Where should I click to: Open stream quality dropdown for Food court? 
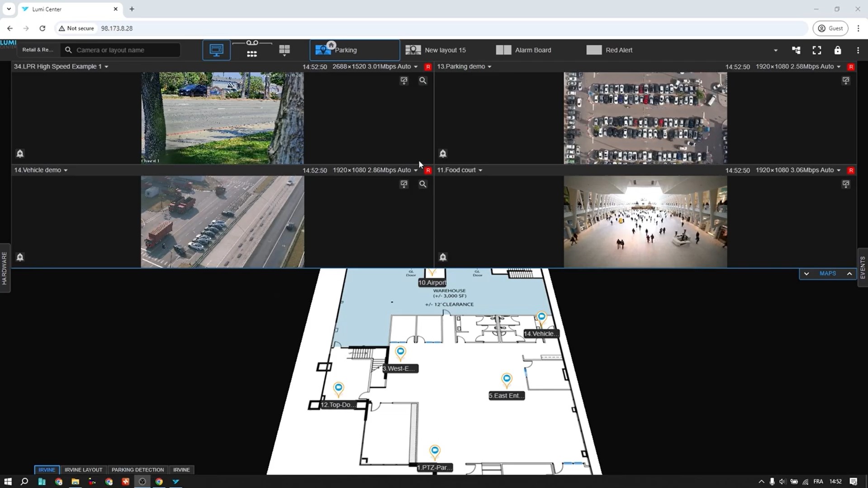(x=839, y=171)
